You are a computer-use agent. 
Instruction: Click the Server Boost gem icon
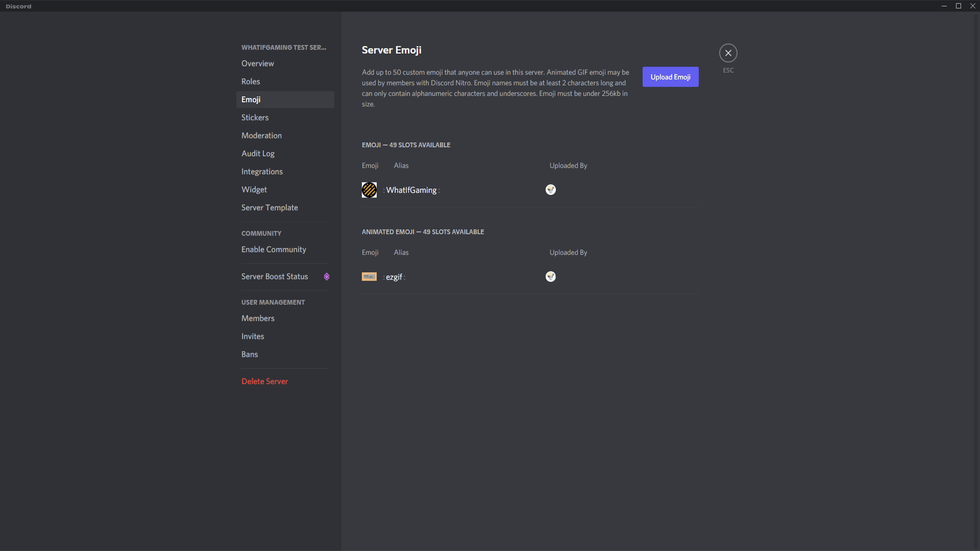point(327,277)
